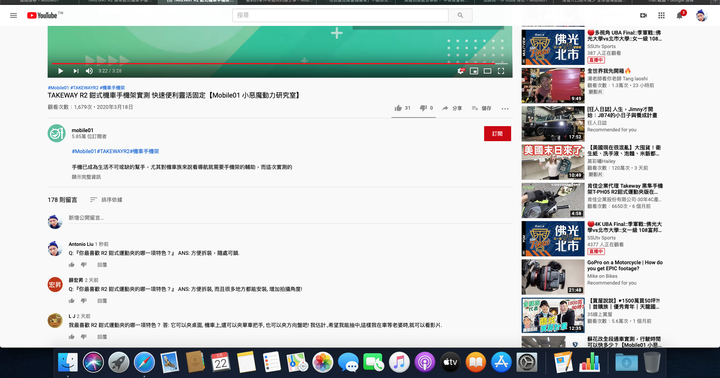Like the comment posted 2 天前 by 宏昇 avatar user
The width and height of the screenshot is (720, 378).
pos(72,300)
